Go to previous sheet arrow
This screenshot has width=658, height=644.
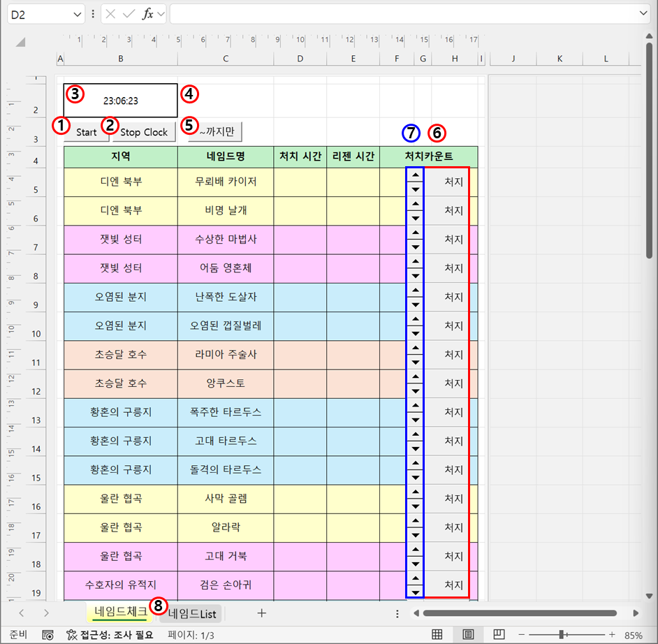tap(22, 613)
